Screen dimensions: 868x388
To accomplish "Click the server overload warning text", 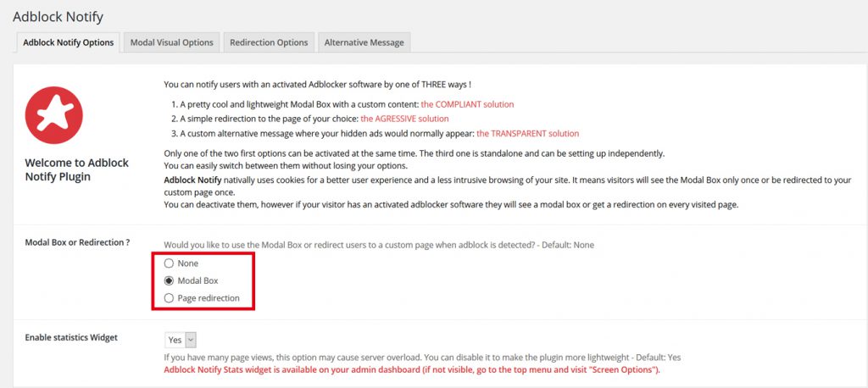I will pyautogui.click(x=422, y=358).
